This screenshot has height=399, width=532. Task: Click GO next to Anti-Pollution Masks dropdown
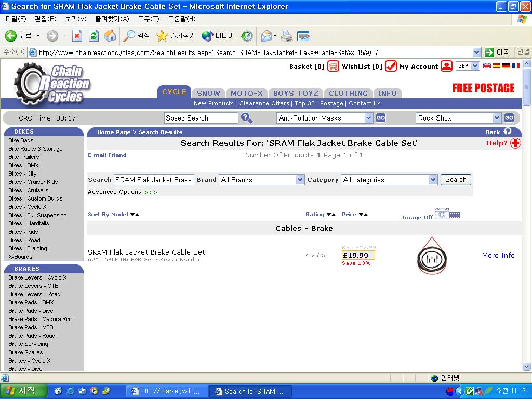point(381,118)
